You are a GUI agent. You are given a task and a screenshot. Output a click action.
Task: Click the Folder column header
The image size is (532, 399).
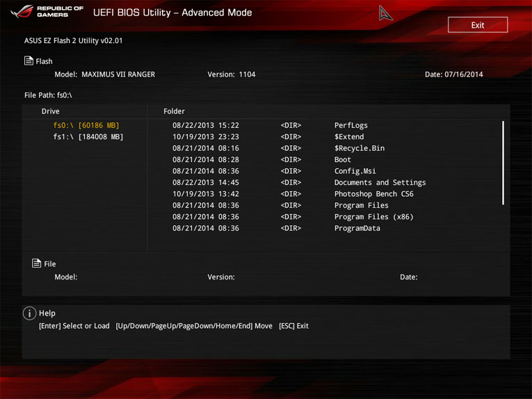tap(174, 111)
